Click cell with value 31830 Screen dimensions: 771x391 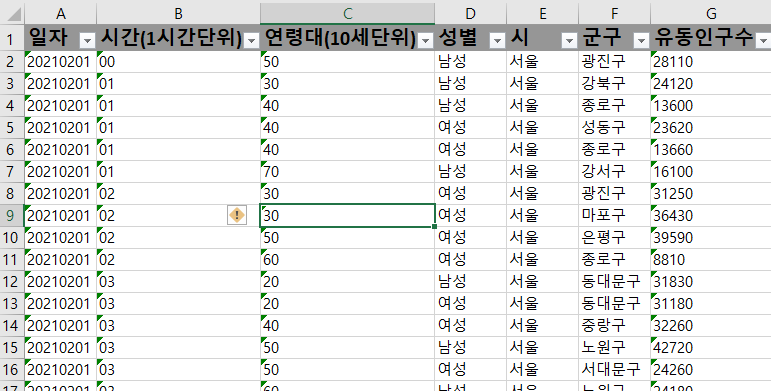(x=711, y=281)
